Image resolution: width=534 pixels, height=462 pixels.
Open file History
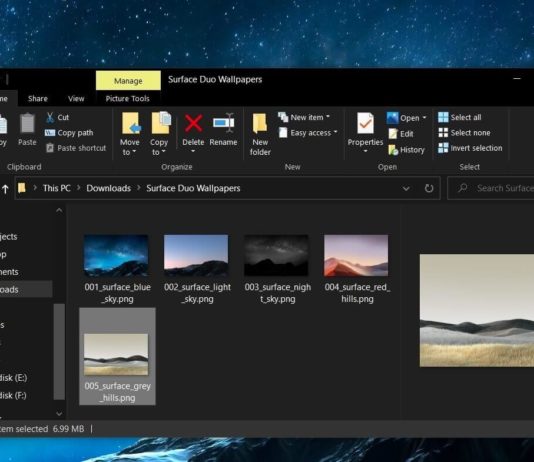click(x=407, y=150)
